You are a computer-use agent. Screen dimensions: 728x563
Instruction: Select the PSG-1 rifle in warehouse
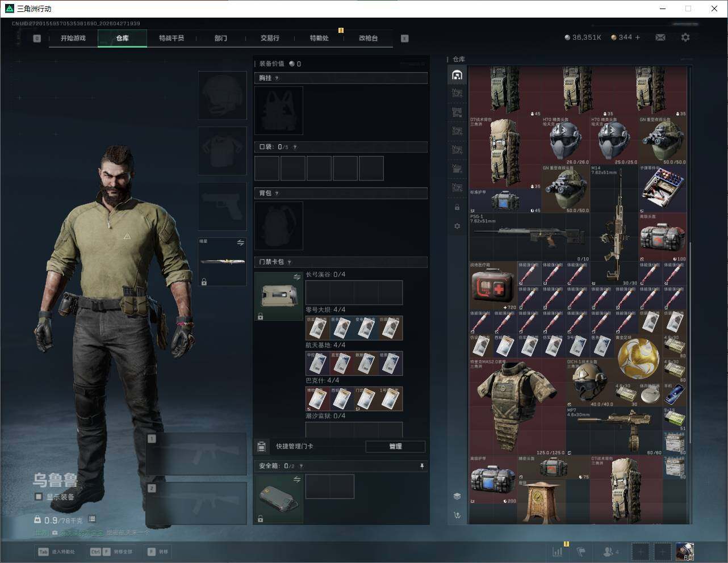point(530,237)
